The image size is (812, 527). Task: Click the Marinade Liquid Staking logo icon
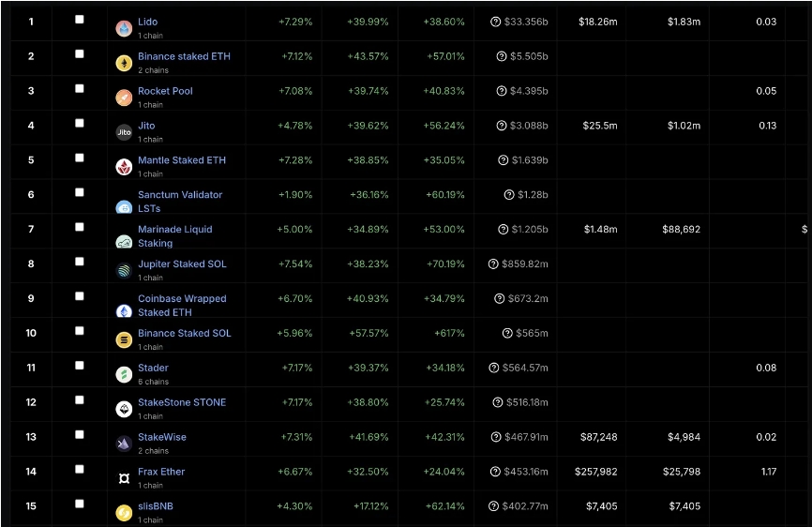tap(124, 241)
